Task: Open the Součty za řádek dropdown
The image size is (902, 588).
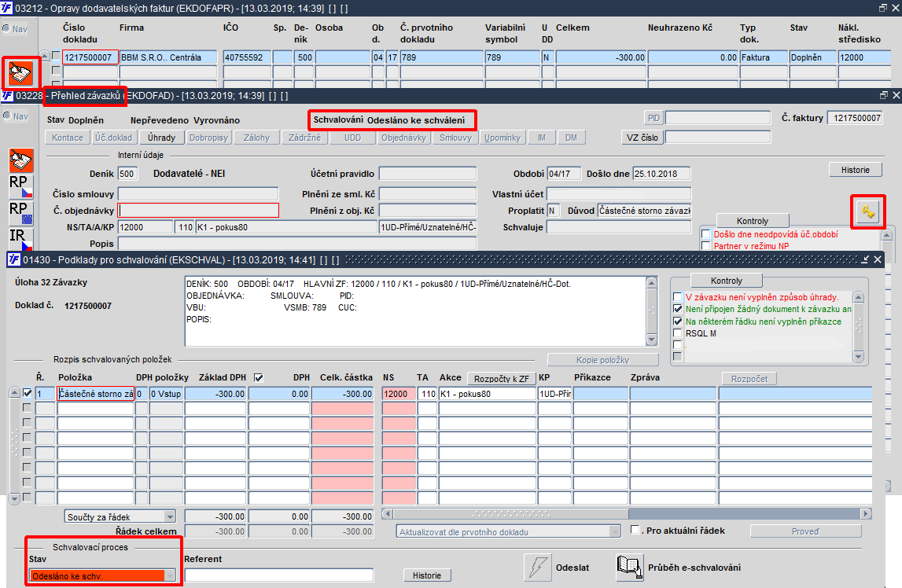Action: [169, 516]
